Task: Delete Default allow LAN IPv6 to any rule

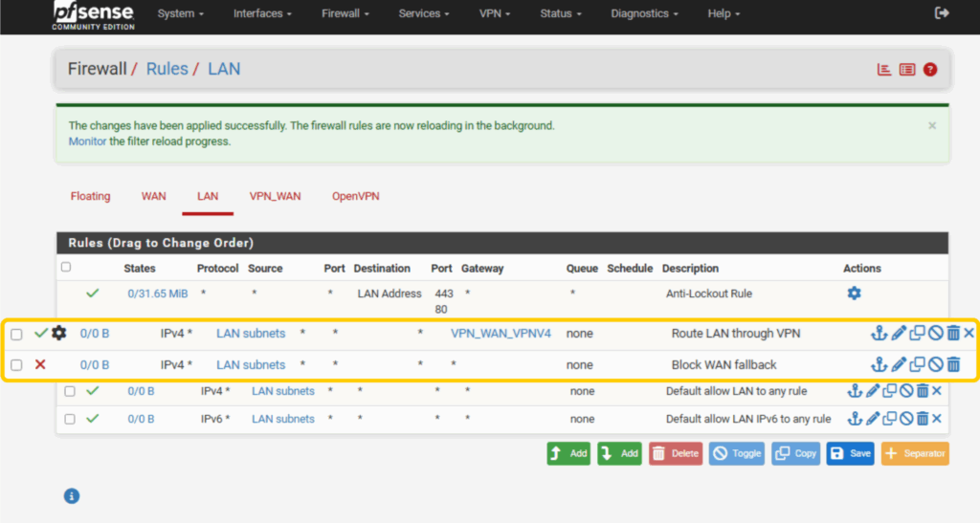Action: point(923,418)
